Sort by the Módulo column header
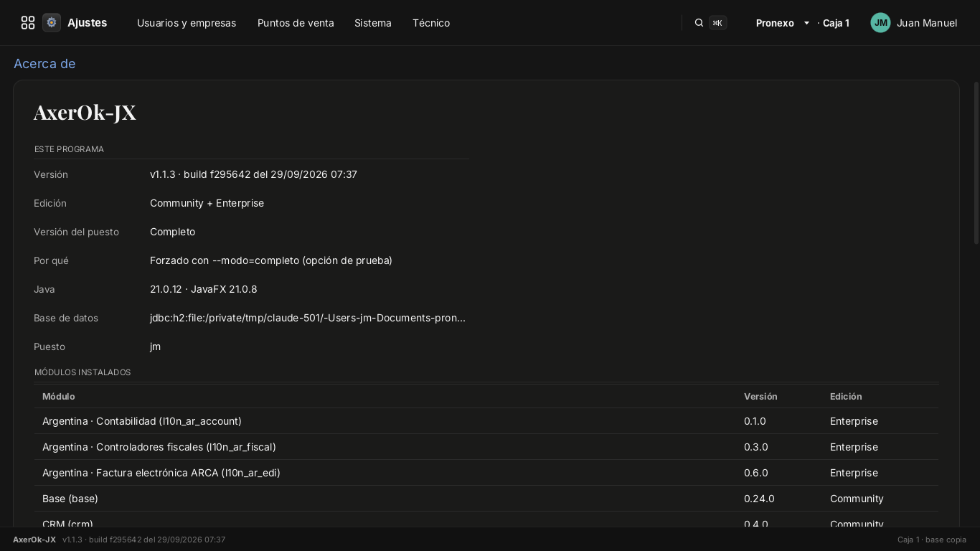The height and width of the screenshot is (551, 980). [58, 396]
